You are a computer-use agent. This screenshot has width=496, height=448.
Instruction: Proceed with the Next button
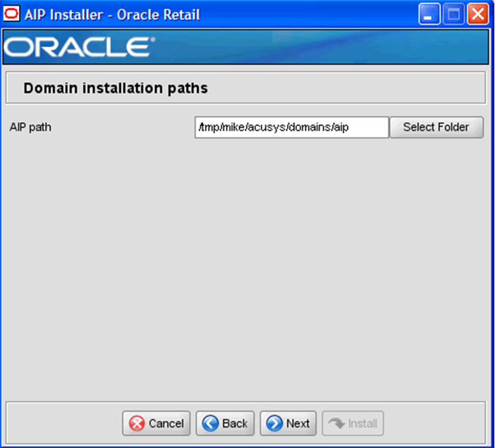coord(288,423)
